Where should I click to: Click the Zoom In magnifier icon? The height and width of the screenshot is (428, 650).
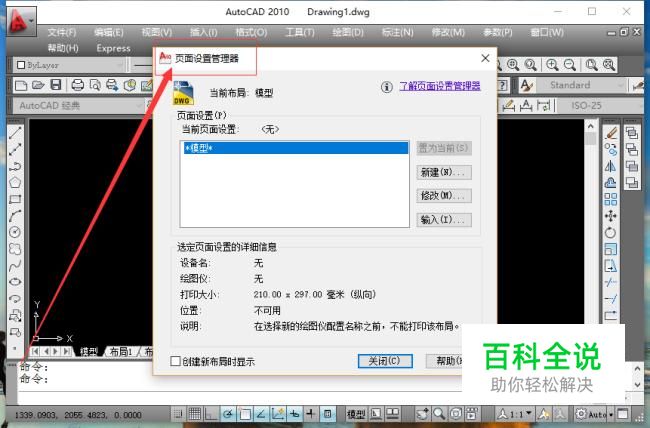pos(552,65)
